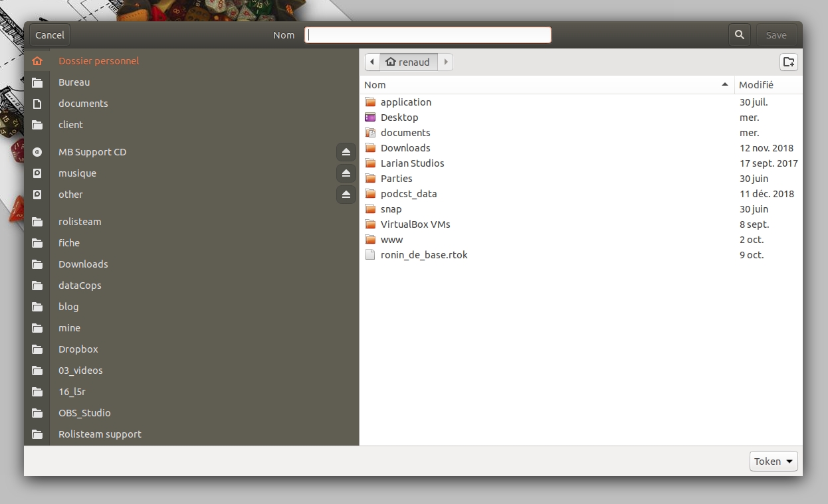Open Dossier personnel in the sidebar
Viewport: 828px width, 504px height.
(98, 61)
